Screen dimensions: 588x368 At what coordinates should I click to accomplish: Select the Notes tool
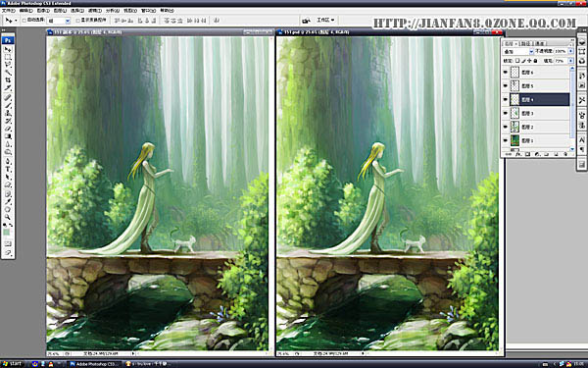(x=8, y=193)
